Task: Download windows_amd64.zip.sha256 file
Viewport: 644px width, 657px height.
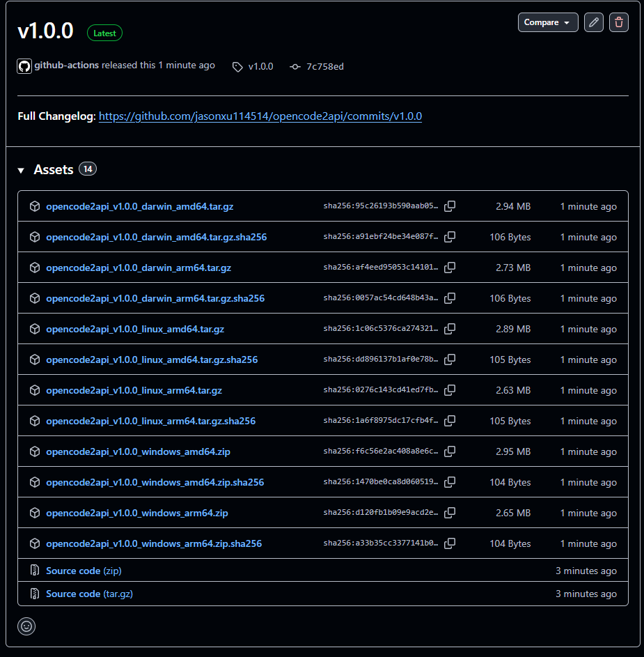Action: (155, 482)
